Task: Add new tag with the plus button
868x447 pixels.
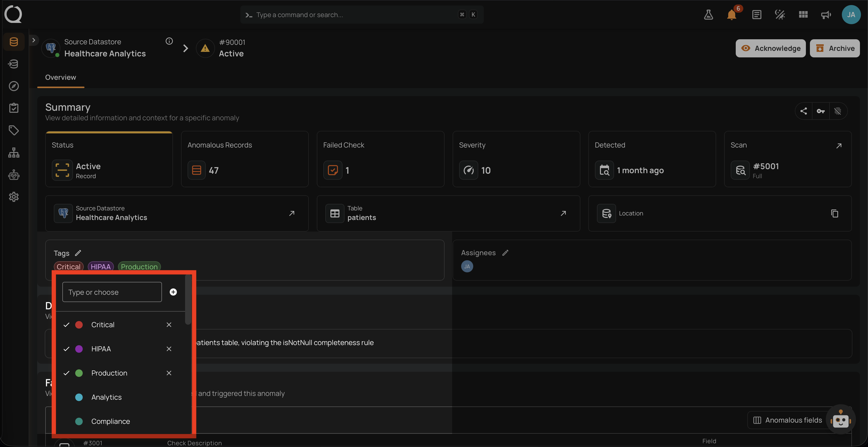Action: tap(173, 292)
